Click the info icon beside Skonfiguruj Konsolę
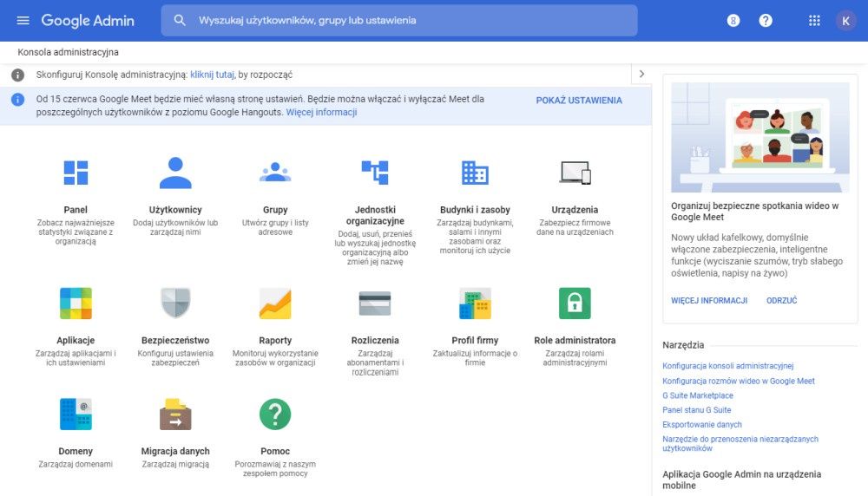Screen dimensions: 868x496 point(17,75)
